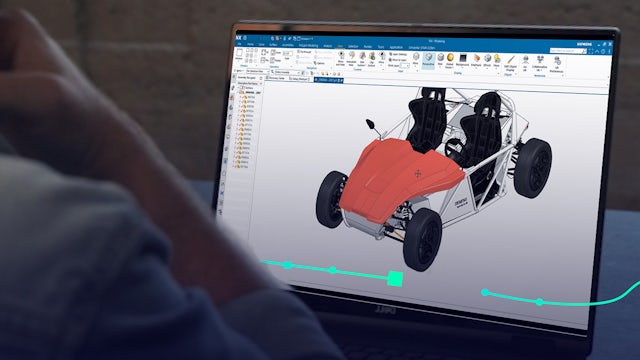This screenshot has height=360, width=640.
Task: Open Layer Settings in the ribbon
Action: pos(398,54)
